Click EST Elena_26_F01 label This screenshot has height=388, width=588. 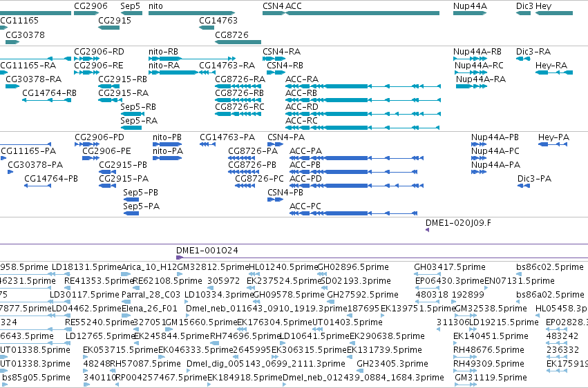[149, 308]
